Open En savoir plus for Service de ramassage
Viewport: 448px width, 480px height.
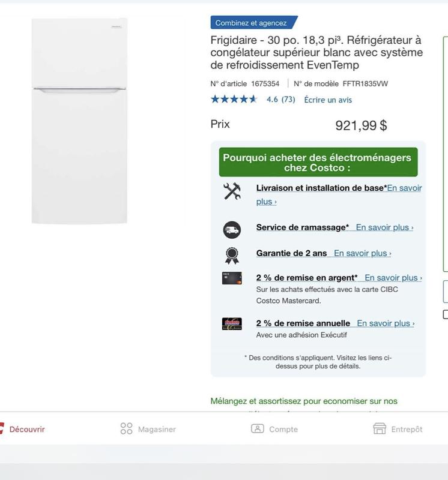[384, 227]
